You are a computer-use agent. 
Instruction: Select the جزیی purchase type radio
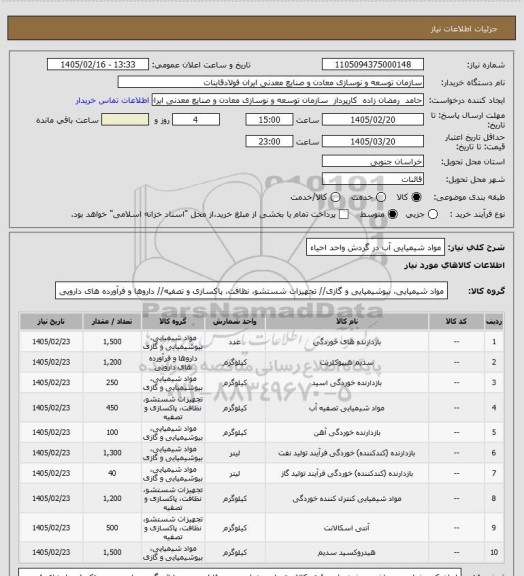tap(433, 214)
